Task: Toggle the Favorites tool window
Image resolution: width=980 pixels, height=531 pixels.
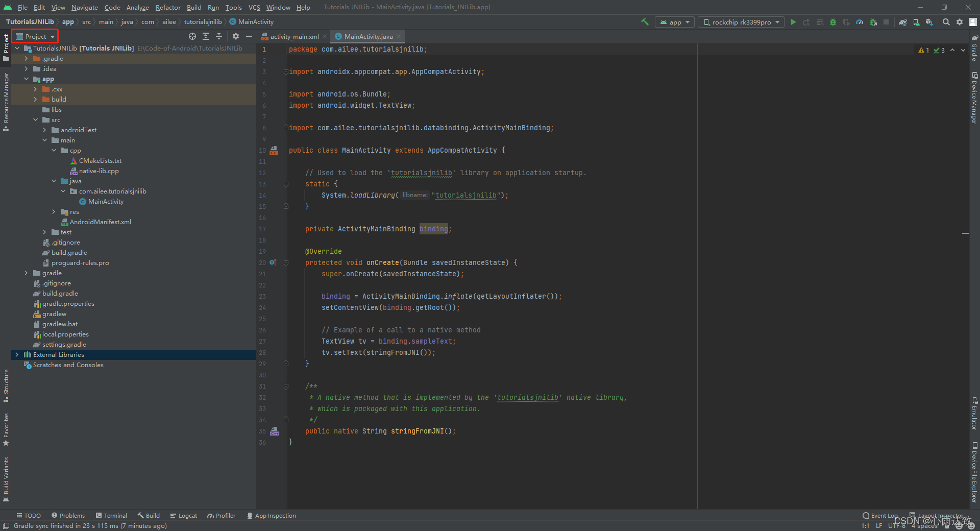Action: (x=6, y=429)
